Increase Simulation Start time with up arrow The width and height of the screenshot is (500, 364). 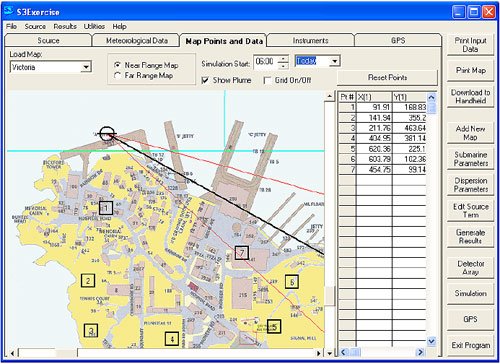(x=283, y=59)
